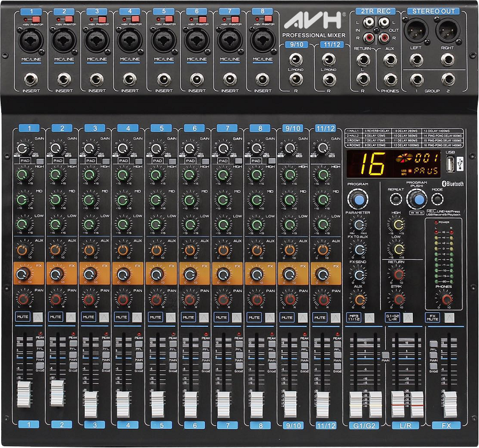The image size is (479, 448).
Task: Click the red POWER LED indicator
Action: (436, 222)
